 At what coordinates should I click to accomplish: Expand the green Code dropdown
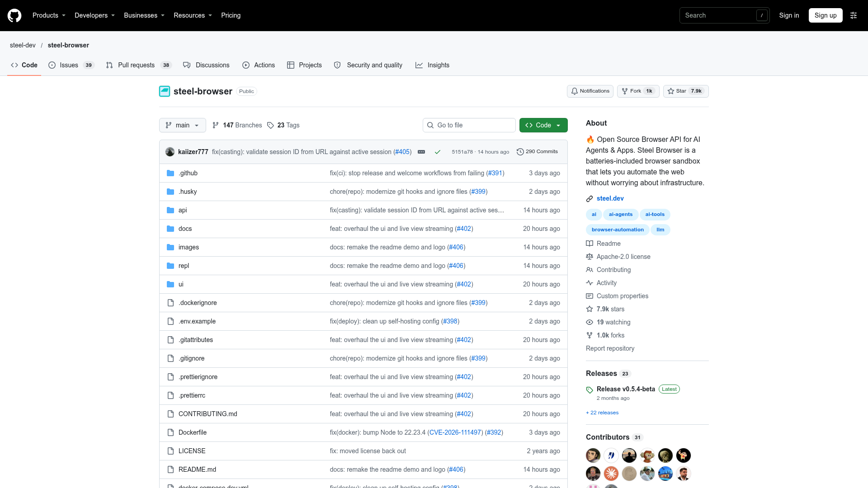point(543,125)
